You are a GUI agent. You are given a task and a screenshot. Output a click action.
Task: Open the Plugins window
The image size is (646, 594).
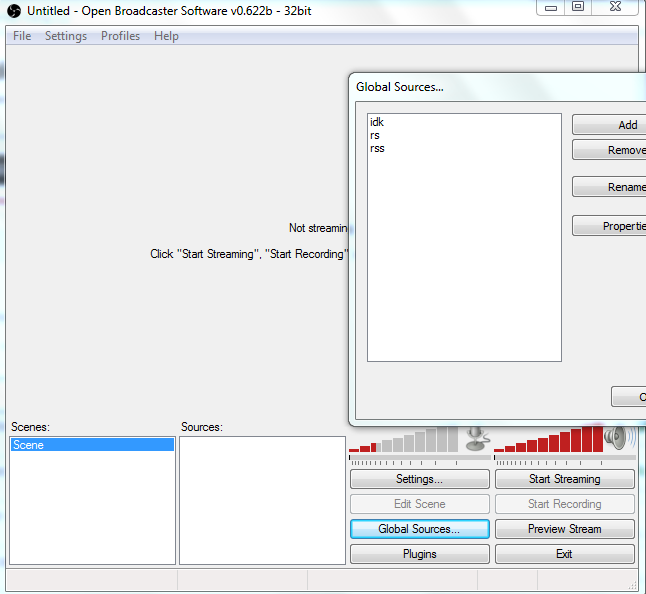[x=420, y=554]
